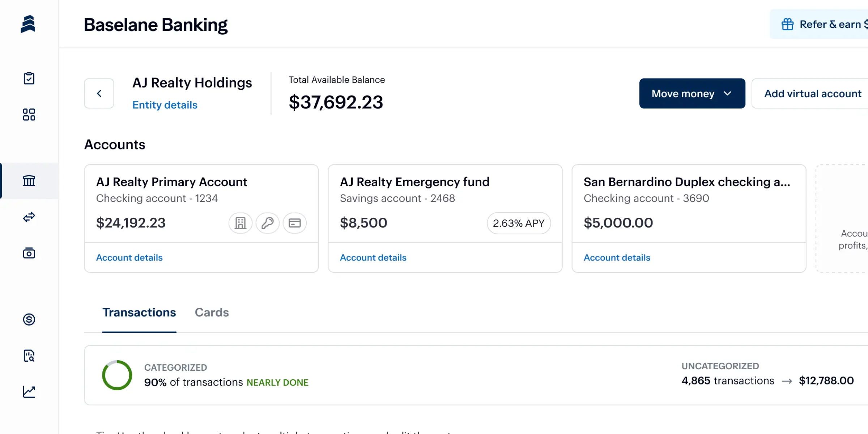Screen dimensions: 868x434
Task: Open the tasks checklist sidebar icon
Action: (29, 78)
